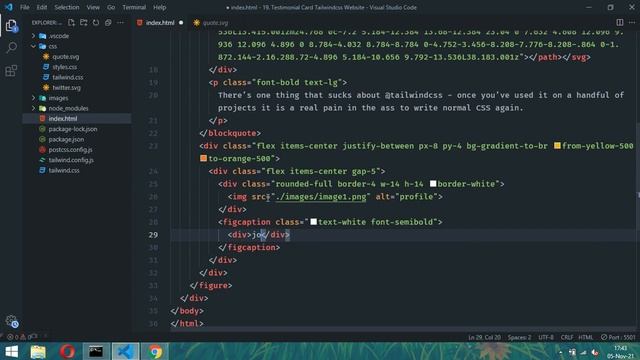
Task: Change file encoding UTF-8
Action: click(546, 337)
